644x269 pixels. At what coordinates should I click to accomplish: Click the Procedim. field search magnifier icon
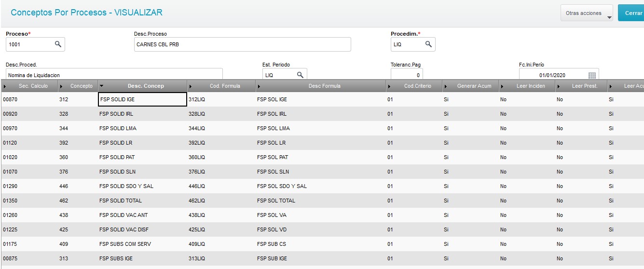pos(428,44)
